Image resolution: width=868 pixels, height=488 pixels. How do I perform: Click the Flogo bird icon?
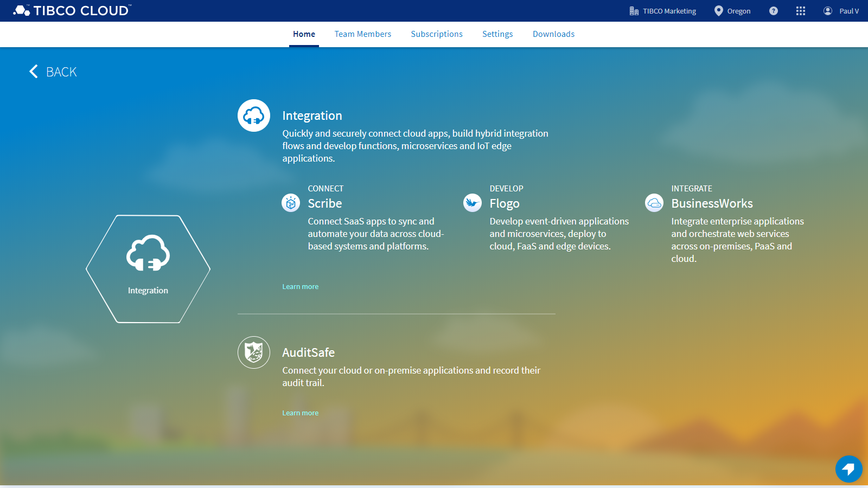[x=472, y=202]
